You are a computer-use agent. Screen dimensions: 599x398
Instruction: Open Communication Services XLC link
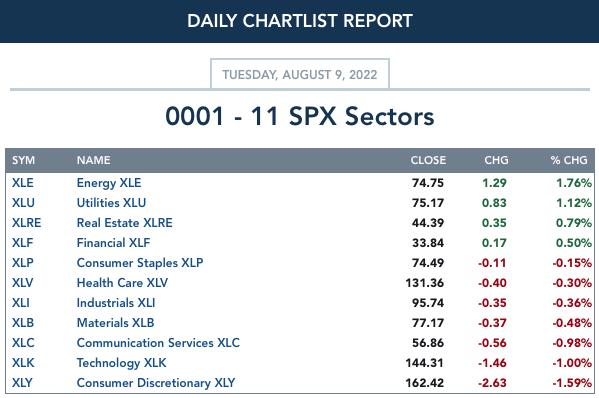[158, 343]
